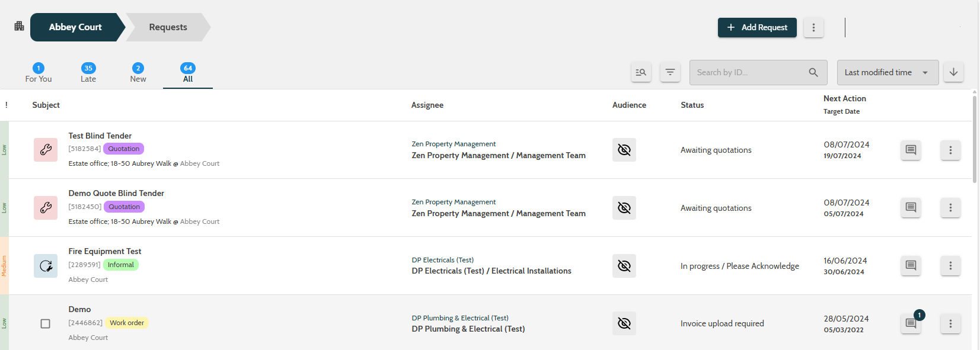The image size is (980, 350).
Task: Open advanced search list icon
Action: [x=641, y=72]
